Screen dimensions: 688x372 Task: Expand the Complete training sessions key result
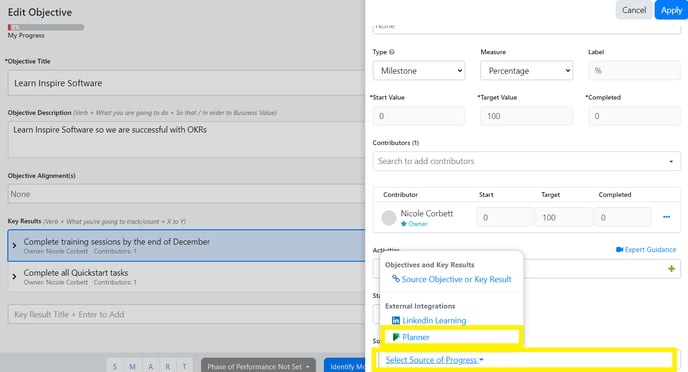click(x=14, y=245)
